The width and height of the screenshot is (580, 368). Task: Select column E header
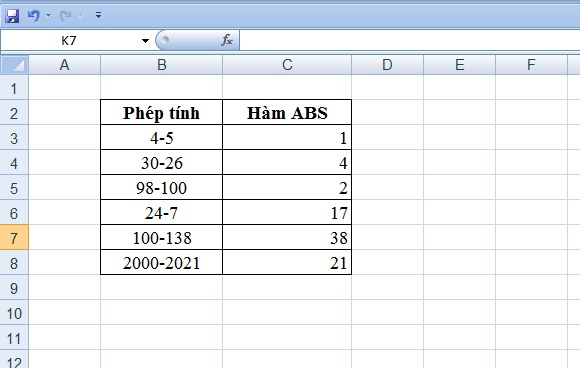tap(459, 65)
